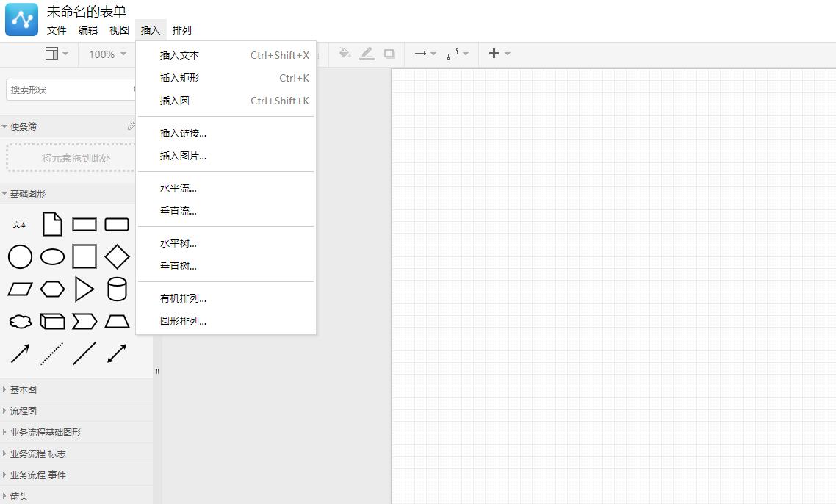
Task: Expand the 箭头 section
Action: point(76,496)
